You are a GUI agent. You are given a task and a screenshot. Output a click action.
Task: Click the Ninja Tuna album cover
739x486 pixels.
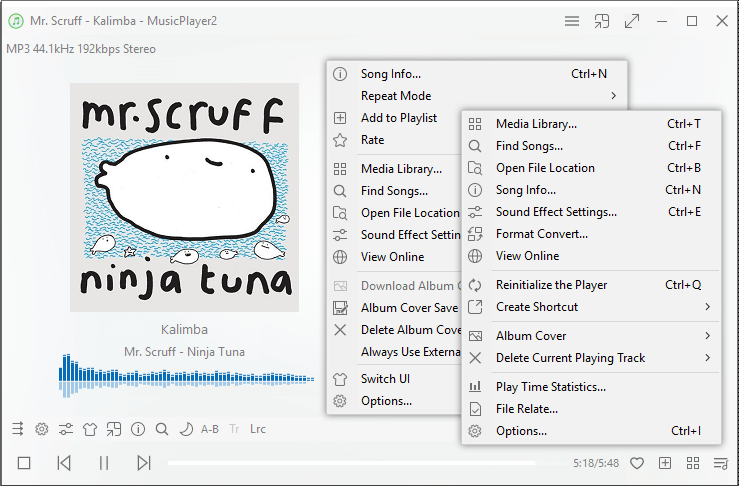coord(184,197)
